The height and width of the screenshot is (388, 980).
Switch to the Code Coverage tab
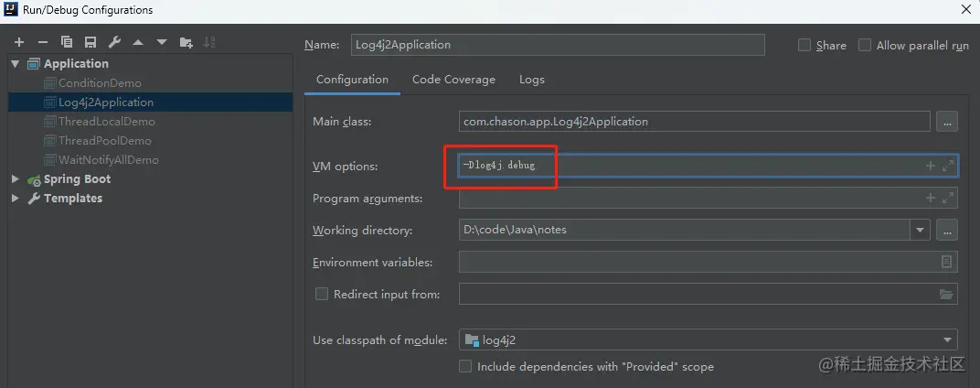pos(453,80)
